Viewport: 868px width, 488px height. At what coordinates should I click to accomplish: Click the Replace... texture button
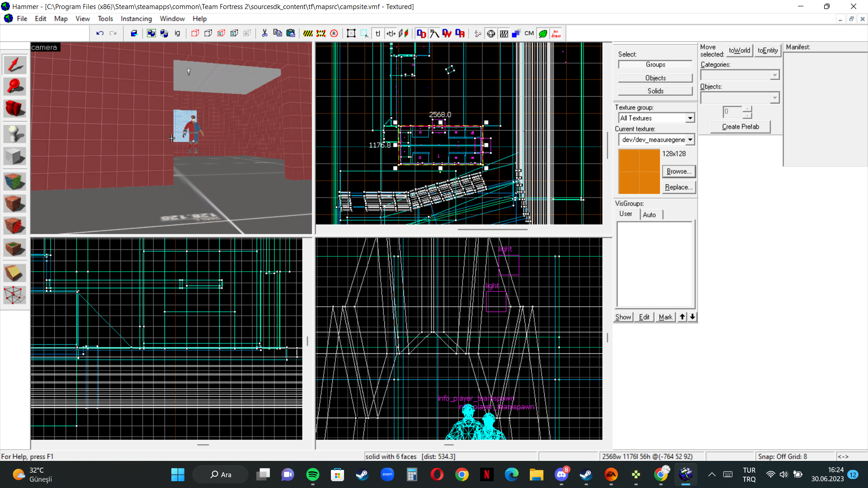tap(679, 187)
